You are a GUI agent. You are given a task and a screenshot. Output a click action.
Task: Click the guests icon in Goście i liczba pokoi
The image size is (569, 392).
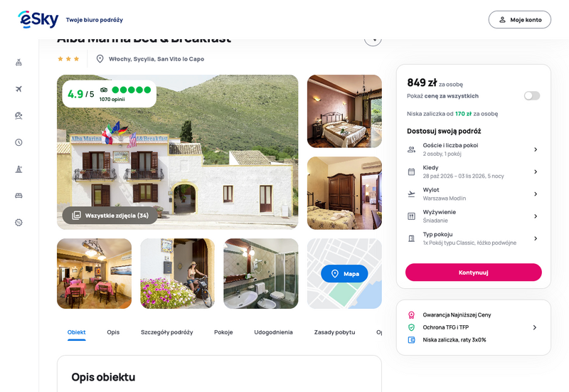tap(411, 149)
